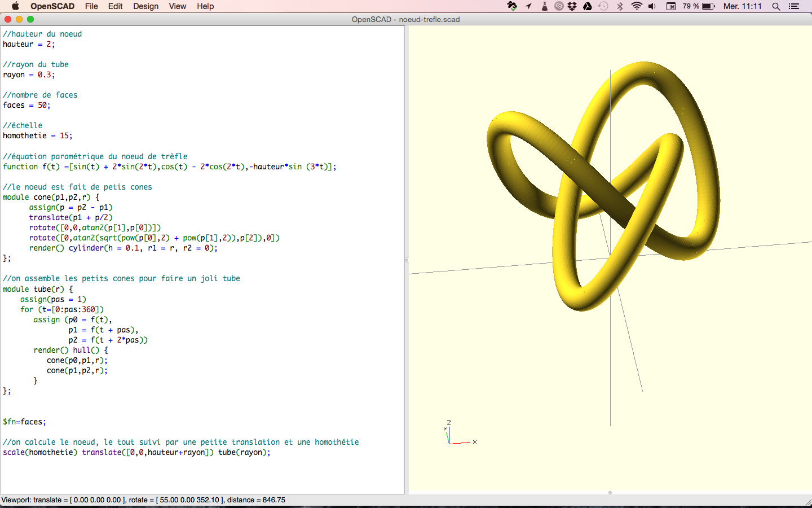Click the '$fn=faces;' line
This screenshot has height=508, width=812.
coord(24,422)
